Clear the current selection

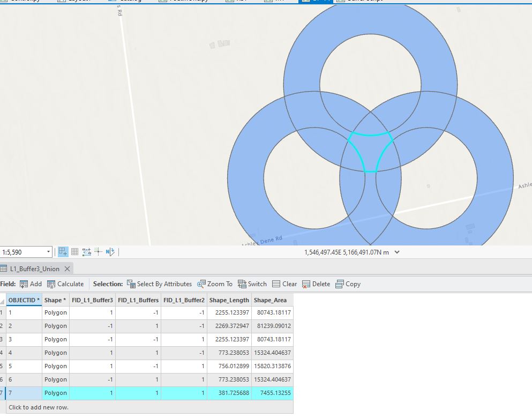coord(284,284)
